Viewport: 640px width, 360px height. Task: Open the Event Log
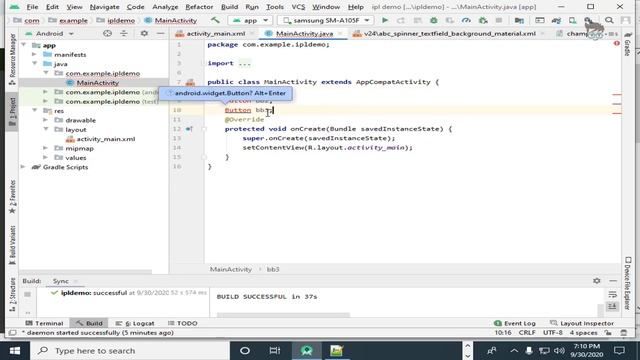[x=515, y=323]
